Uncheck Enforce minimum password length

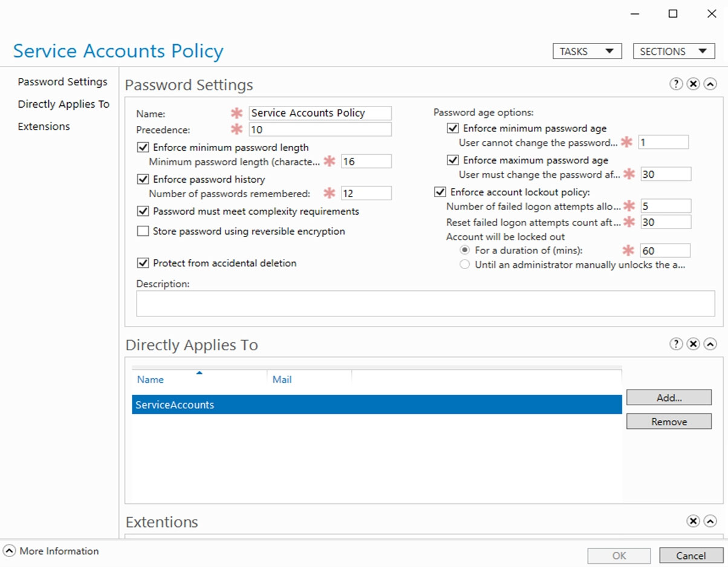(143, 147)
